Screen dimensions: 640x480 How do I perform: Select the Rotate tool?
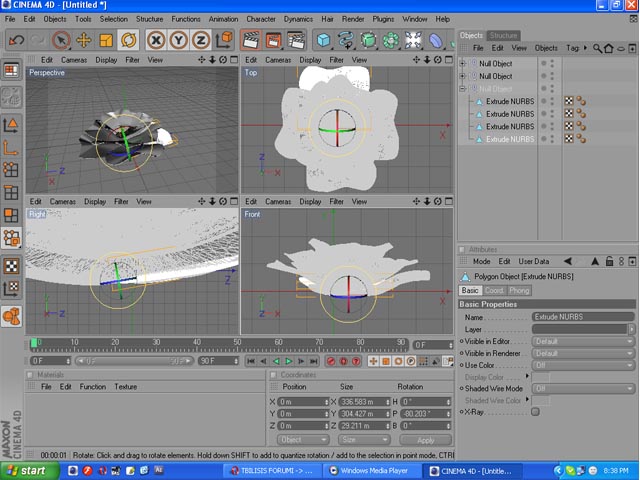coord(128,40)
